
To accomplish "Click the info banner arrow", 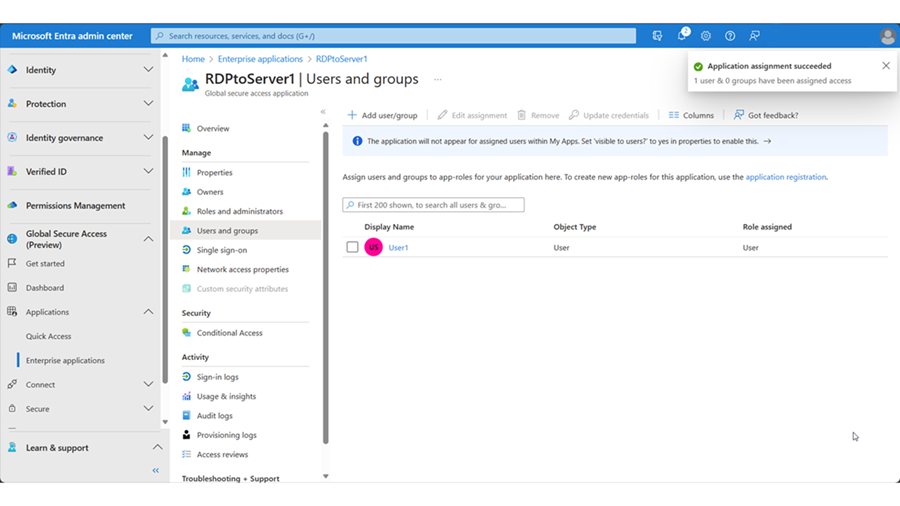I will point(767,141).
